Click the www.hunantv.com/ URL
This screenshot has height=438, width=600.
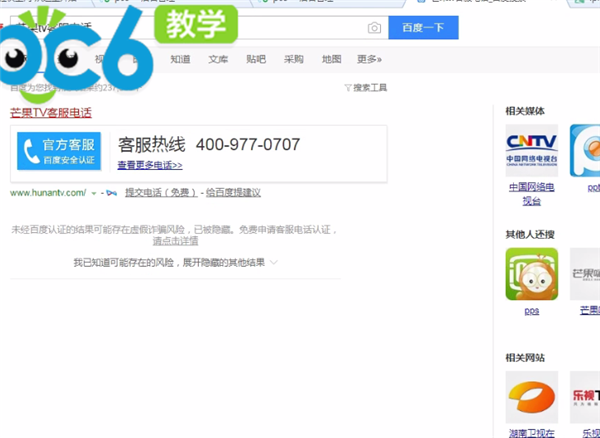[x=48, y=193]
